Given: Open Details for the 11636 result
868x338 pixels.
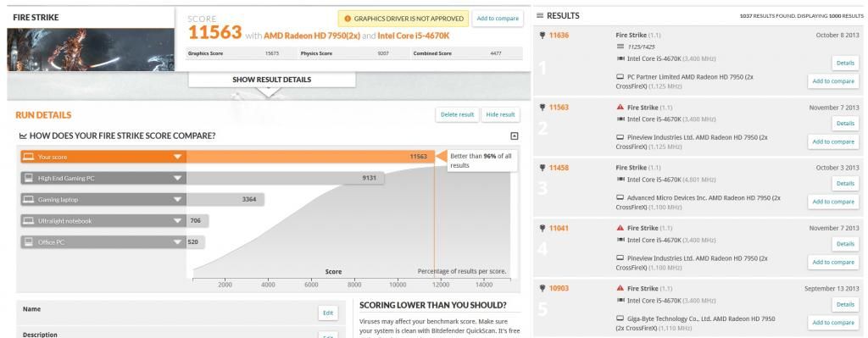Looking at the screenshot, I should click(x=845, y=63).
